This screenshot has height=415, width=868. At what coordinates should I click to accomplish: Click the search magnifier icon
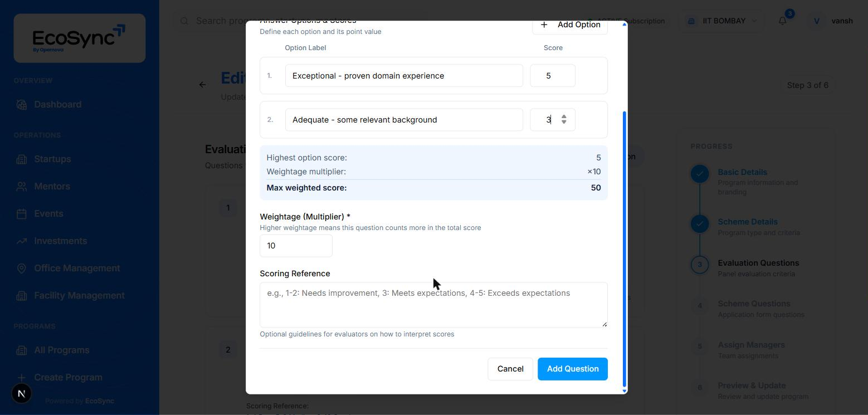click(184, 21)
